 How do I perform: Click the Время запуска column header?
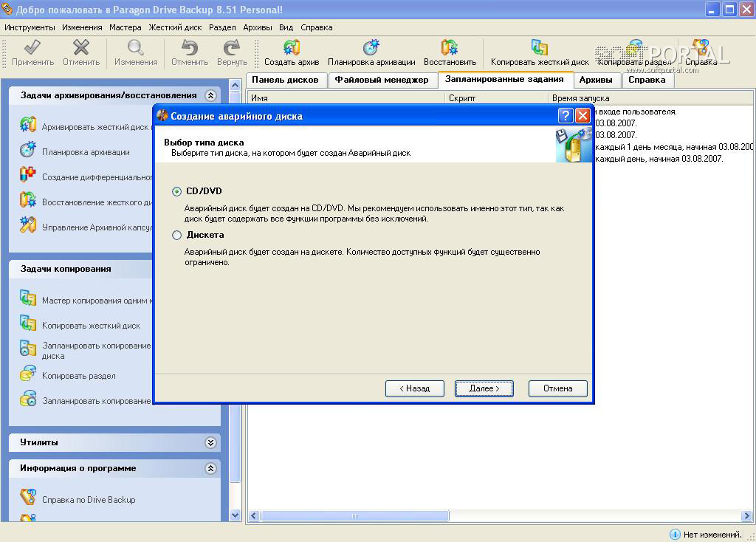coord(651,98)
